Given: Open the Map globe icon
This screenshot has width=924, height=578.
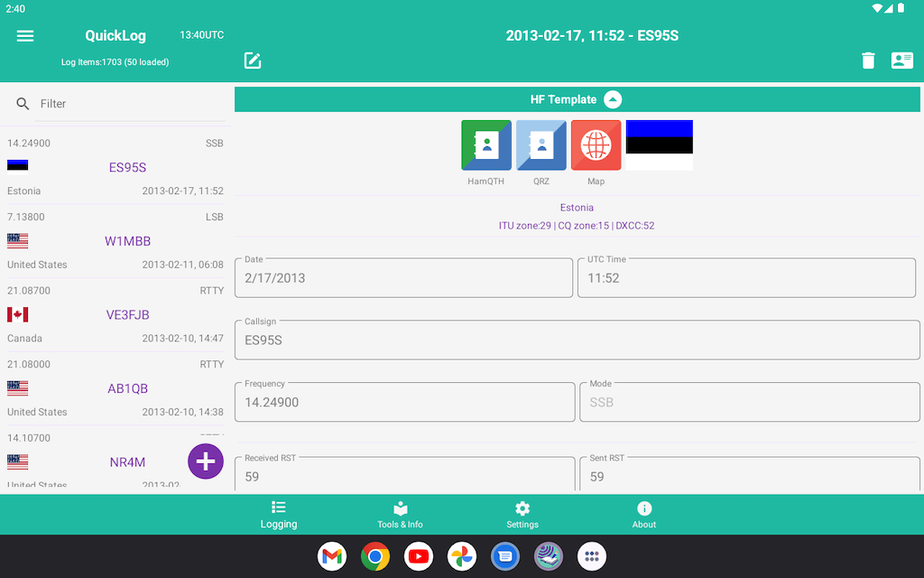Looking at the screenshot, I should point(596,145).
